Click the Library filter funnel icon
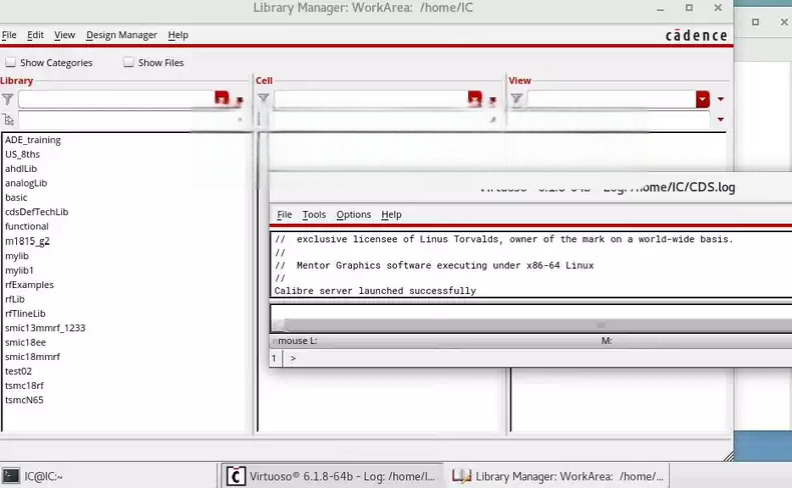Viewport: 792px width, 488px height. [8, 99]
